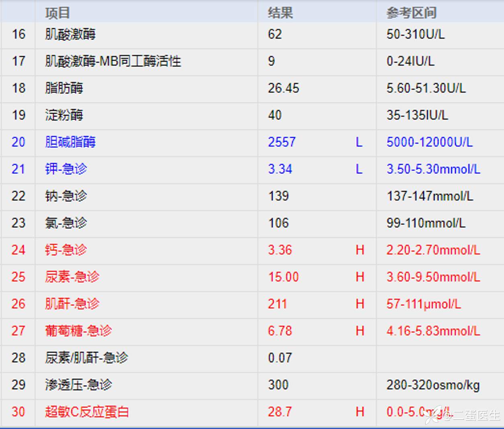504x429 pixels.
Task: Click the 超敏C反应蛋白 result 28.7
Action: click(280, 412)
